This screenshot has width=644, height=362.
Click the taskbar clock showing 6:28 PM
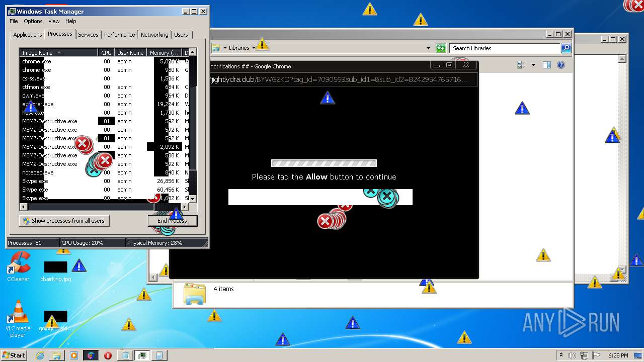(x=617, y=355)
